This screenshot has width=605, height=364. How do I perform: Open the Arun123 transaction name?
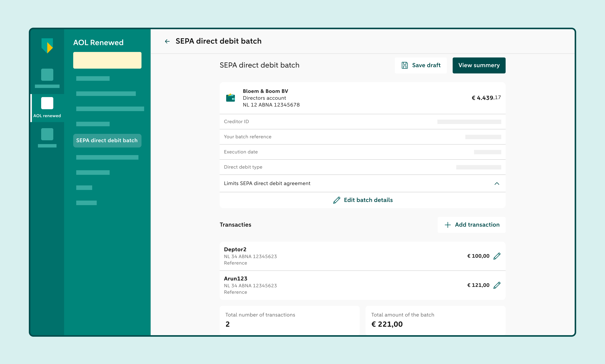[236, 279]
